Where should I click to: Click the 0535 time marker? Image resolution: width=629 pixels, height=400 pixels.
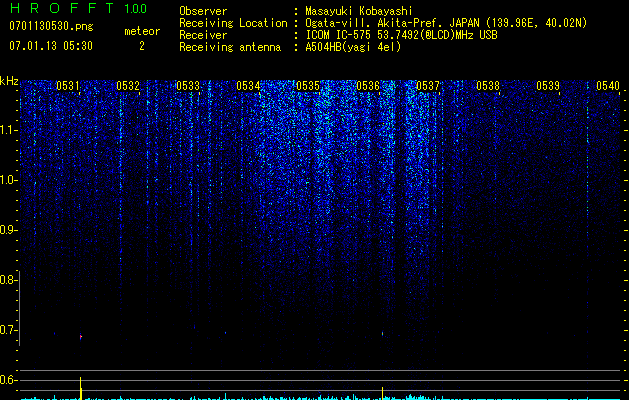coord(308,86)
